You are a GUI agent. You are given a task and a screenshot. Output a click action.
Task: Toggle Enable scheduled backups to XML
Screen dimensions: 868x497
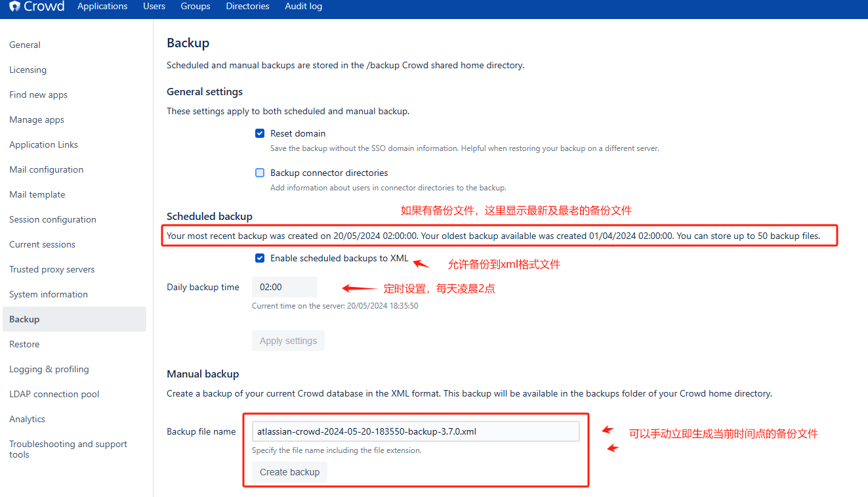260,258
